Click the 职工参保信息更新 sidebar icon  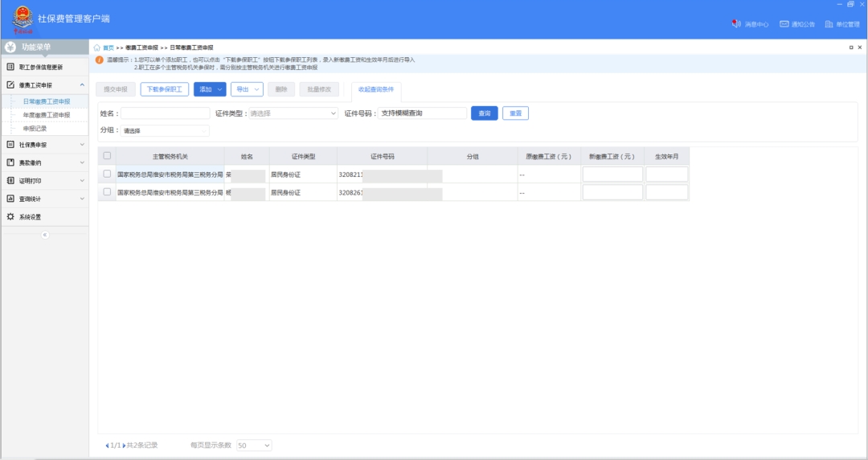10,67
